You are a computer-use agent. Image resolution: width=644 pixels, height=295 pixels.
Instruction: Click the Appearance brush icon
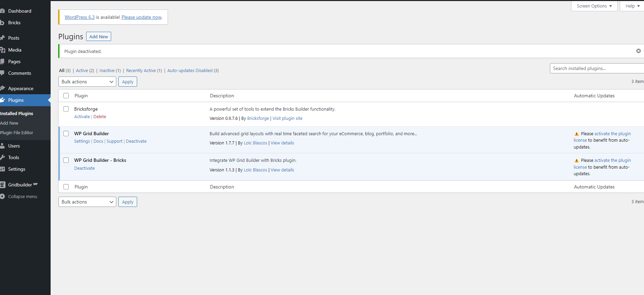click(x=2, y=88)
